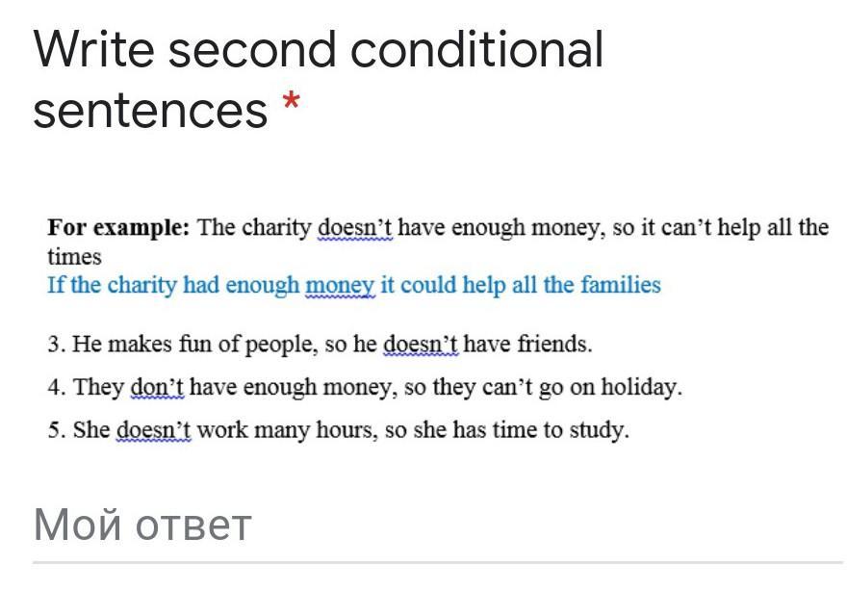Click sentence 5 about time to study

click(338, 430)
